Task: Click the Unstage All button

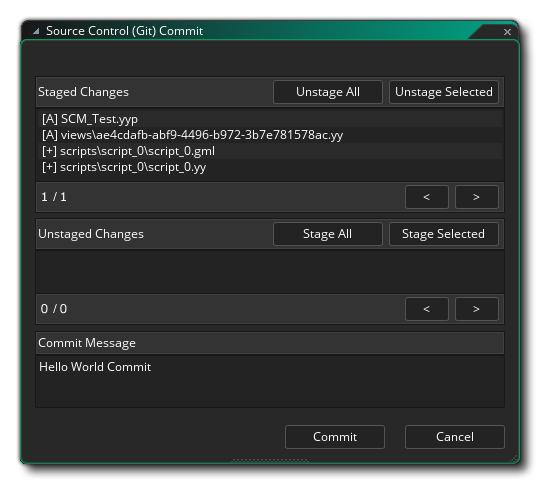Action: click(328, 92)
